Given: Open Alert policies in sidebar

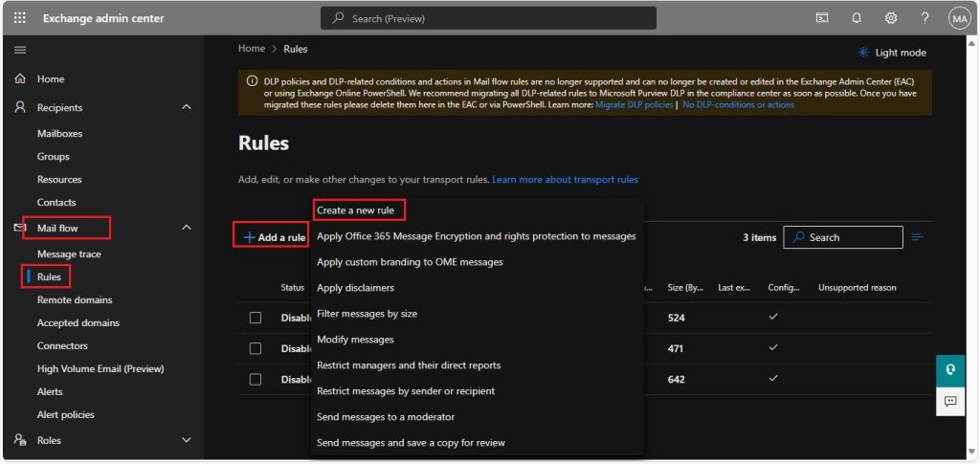Looking at the screenshot, I should tap(66, 414).
